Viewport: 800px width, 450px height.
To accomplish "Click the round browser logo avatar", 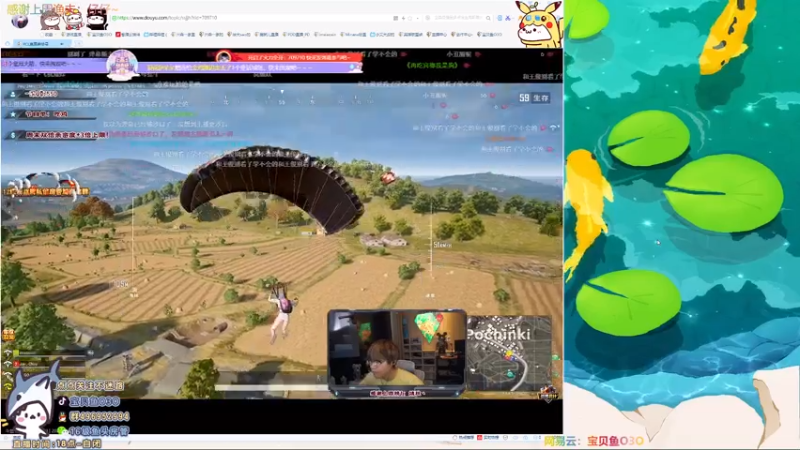I will (19, 21).
